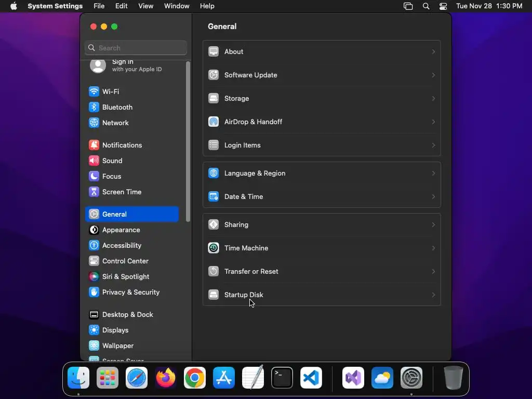Image resolution: width=532 pixels, height=399 pixels.
Task: Click the menu bar date and time
Action: [x=489, y=6]
